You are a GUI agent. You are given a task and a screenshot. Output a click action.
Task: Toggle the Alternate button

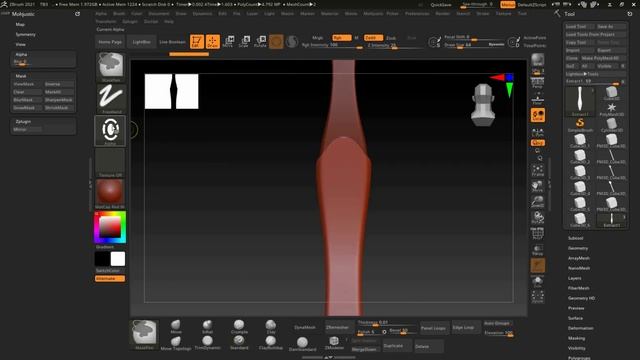(x=110, y=278)
